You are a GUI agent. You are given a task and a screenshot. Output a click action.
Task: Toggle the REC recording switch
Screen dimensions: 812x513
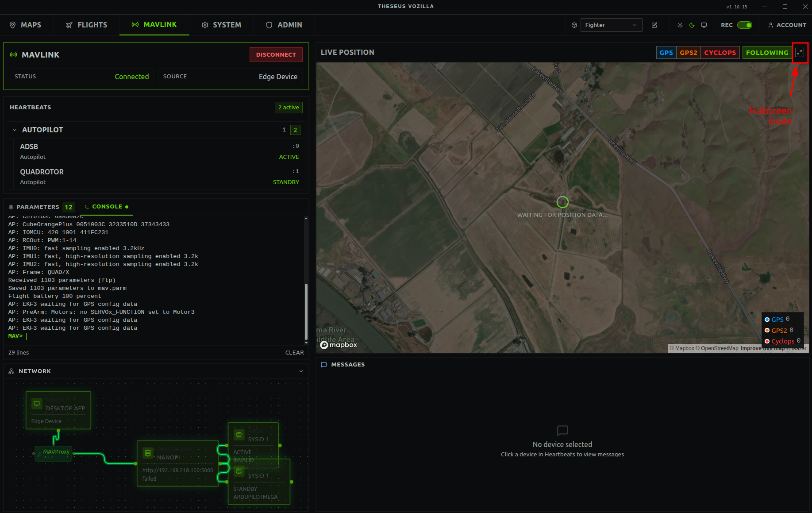pos(744,25)
